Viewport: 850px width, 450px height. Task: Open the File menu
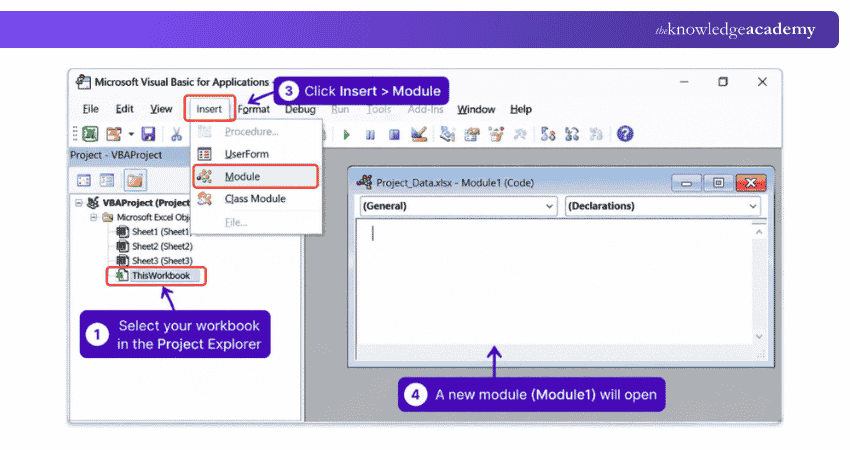(x=91, y=109)
